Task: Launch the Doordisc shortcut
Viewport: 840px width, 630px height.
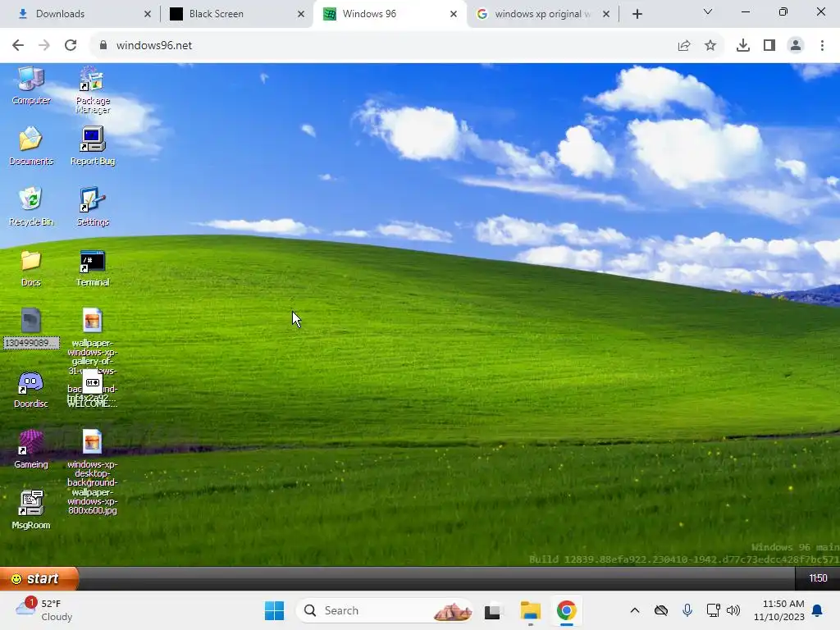Action: coord(31,389)
